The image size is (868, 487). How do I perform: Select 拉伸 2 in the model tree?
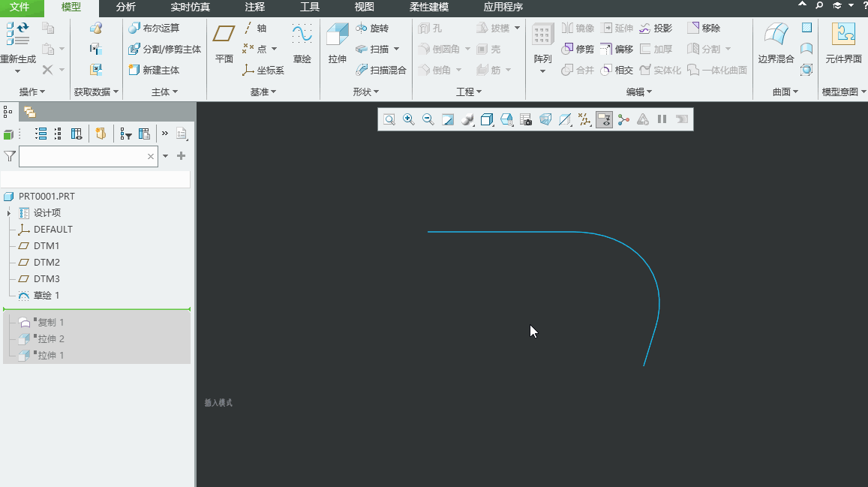51,338
